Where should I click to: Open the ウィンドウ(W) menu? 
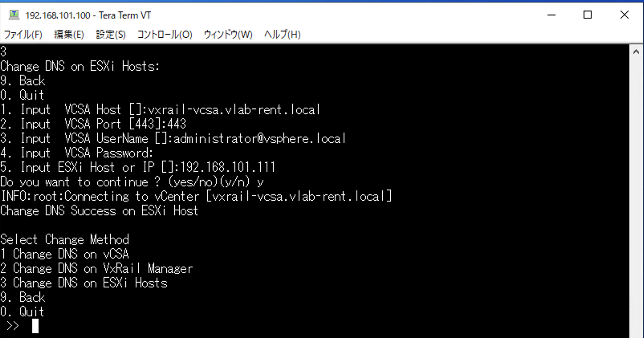pyautogui.click(x=228, y=35)
